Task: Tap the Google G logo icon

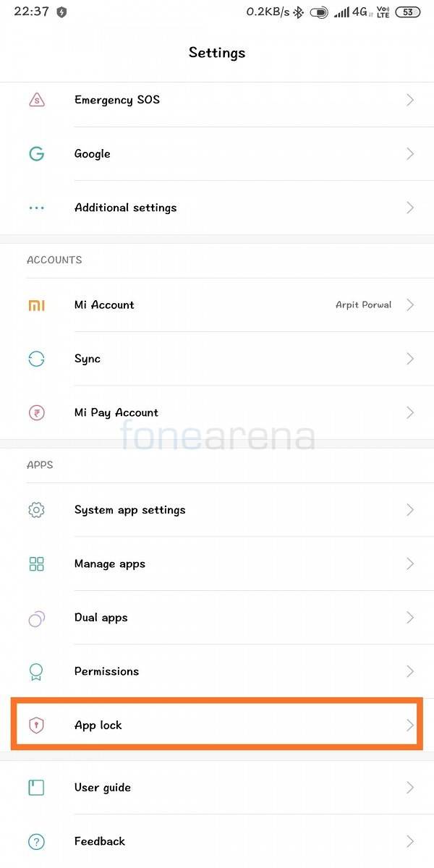Action: coord(36,153)
